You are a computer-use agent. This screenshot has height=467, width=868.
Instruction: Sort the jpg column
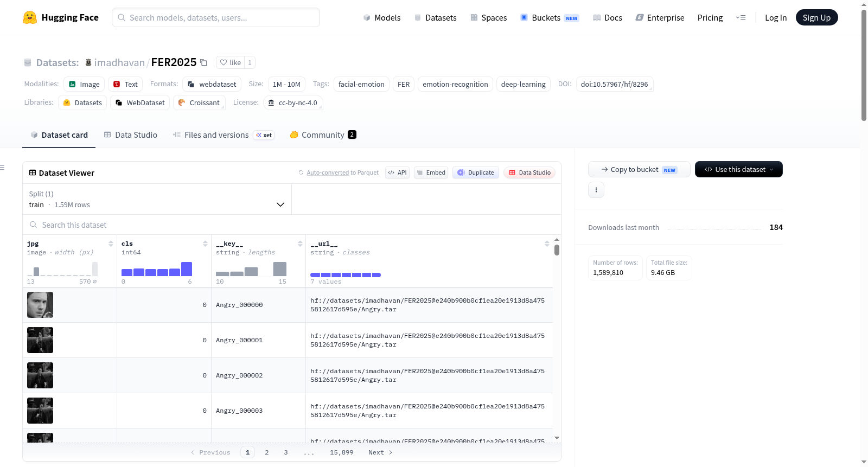111,244
